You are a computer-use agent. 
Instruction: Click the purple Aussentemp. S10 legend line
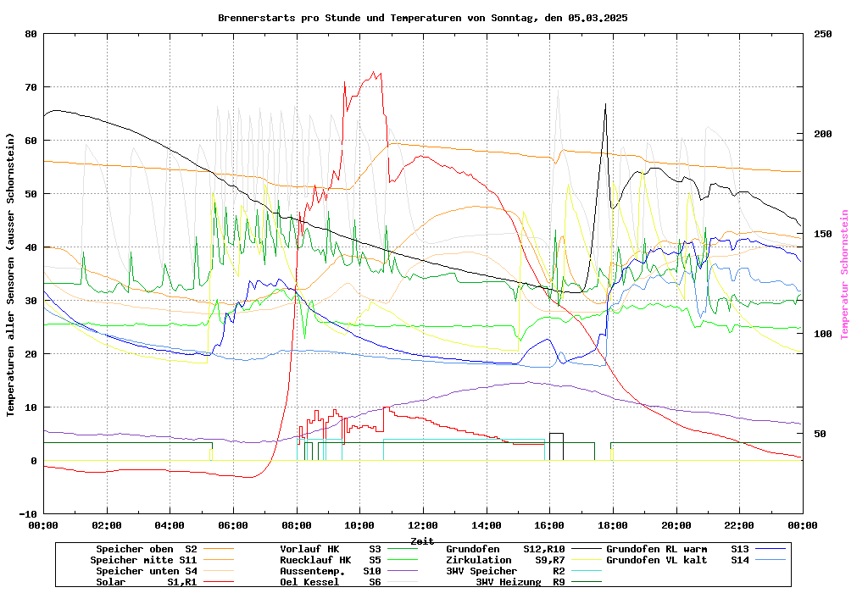coord(409,571)
